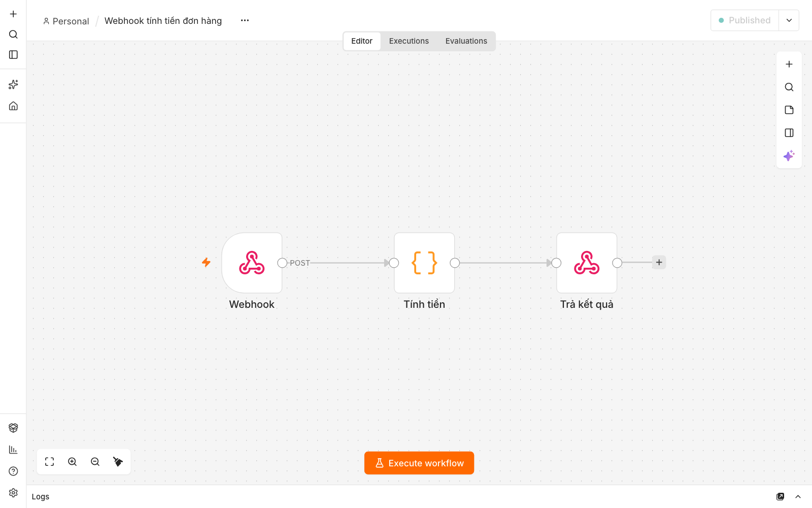Select the Webhook trigger node
812x508 pixels.
click(x=252, y=263)
